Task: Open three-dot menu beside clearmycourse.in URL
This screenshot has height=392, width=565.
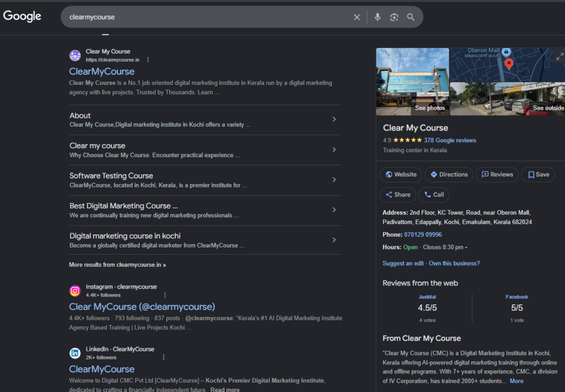Action: (x=148, y=60)
